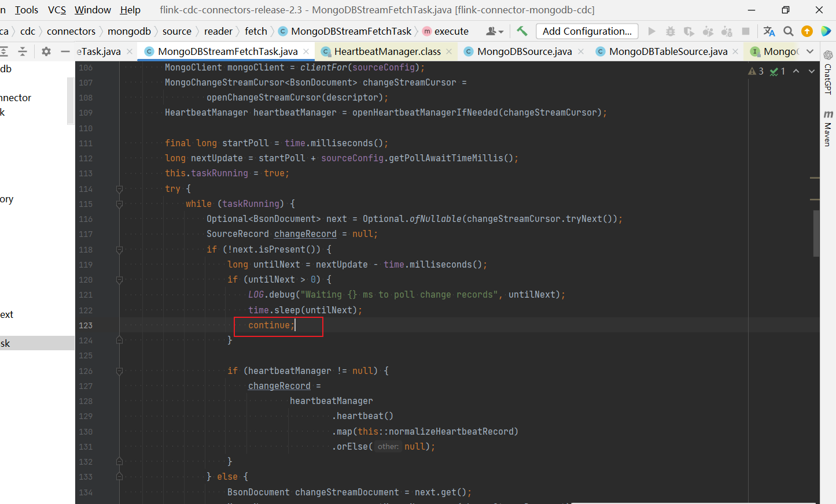Click fold marker at else line 133
The image size is (836, 504).
[119, 477]
